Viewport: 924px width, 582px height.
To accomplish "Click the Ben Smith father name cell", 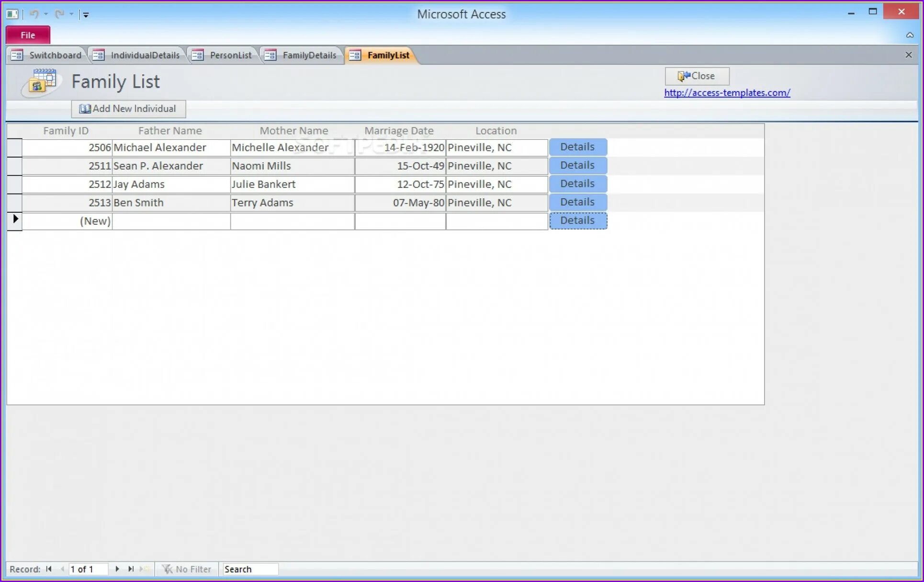I will pos(171,203).
